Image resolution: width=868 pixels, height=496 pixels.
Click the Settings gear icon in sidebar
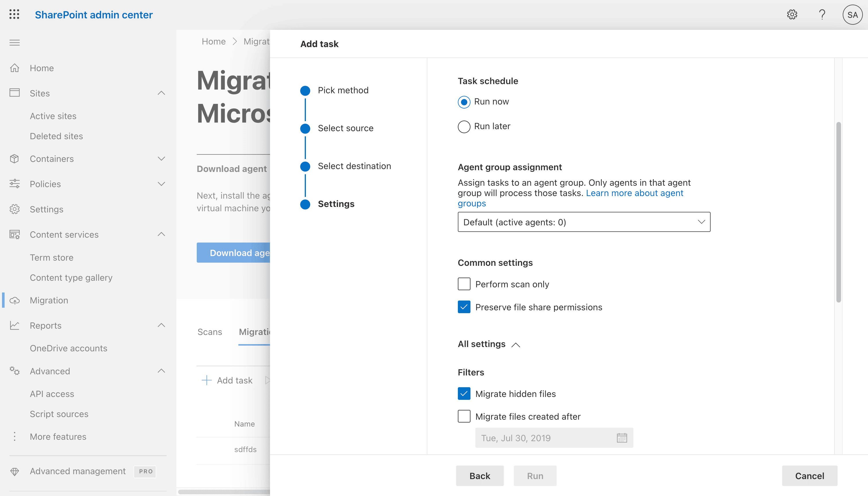[14, 209]
